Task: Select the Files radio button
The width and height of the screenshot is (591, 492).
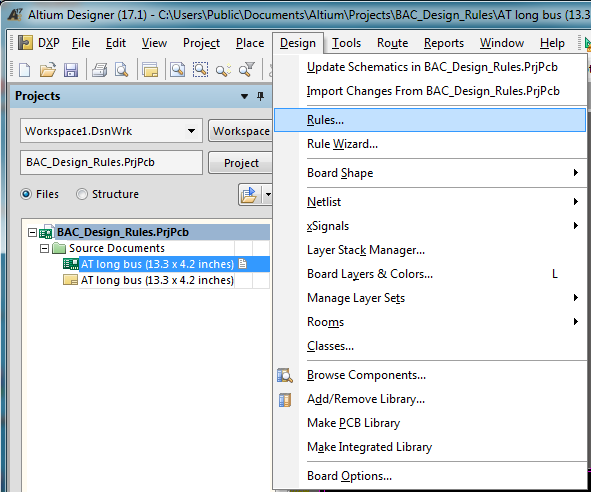Action: 26,194
